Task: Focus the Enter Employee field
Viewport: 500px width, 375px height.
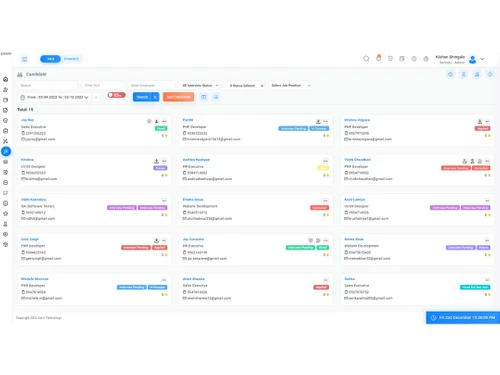Action: click(152, 86)
